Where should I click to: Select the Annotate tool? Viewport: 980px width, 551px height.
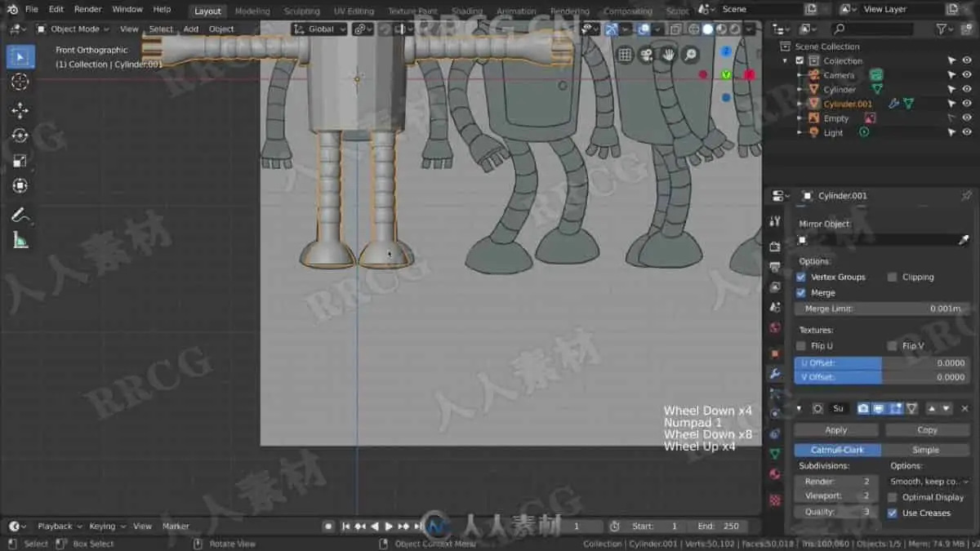[x=20, y=216]
